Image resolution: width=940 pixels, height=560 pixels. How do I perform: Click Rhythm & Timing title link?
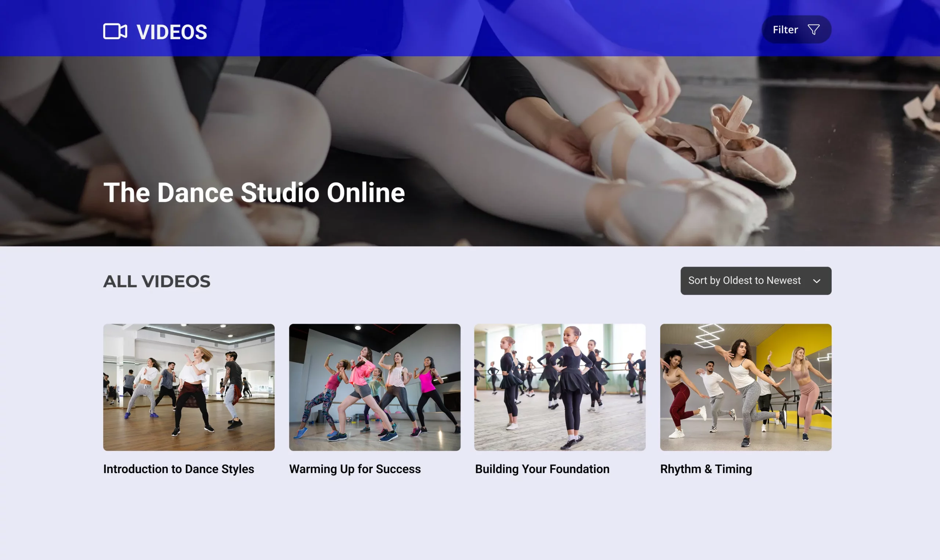click(x=706, y=469)
